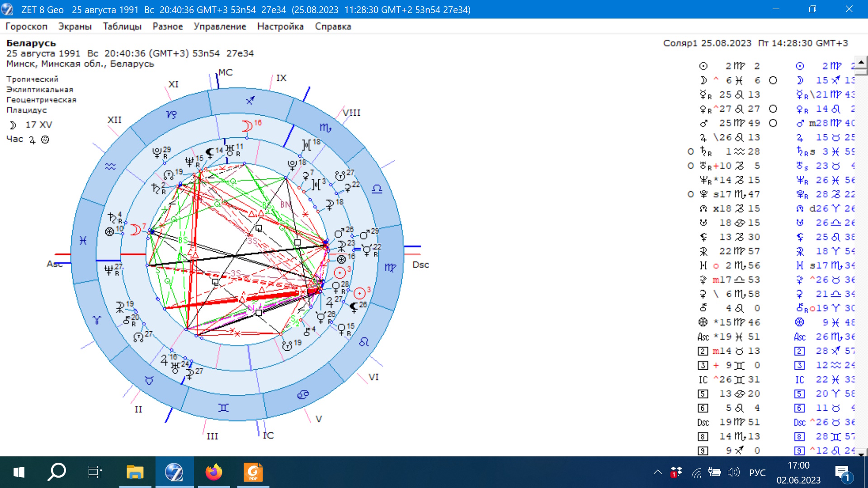The image size is (868, 488).
Task: Click the Беларусь chart title
Action: click(x=31, y=43)
